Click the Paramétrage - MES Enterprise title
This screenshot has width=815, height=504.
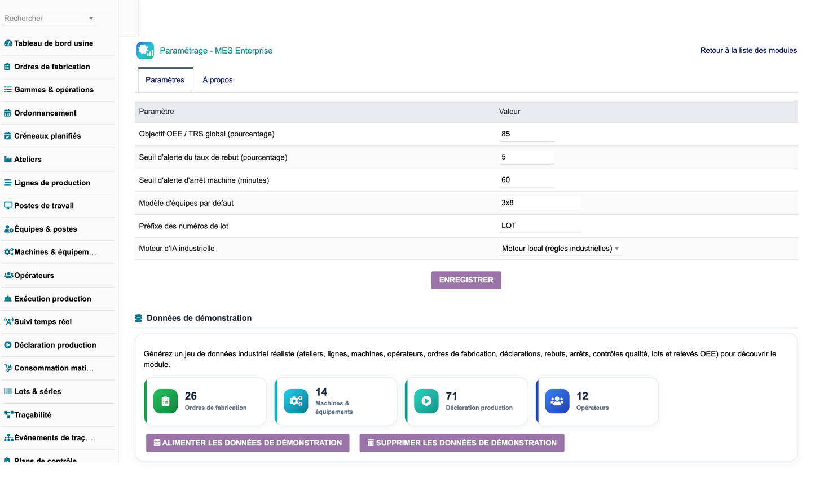point(216,51)
